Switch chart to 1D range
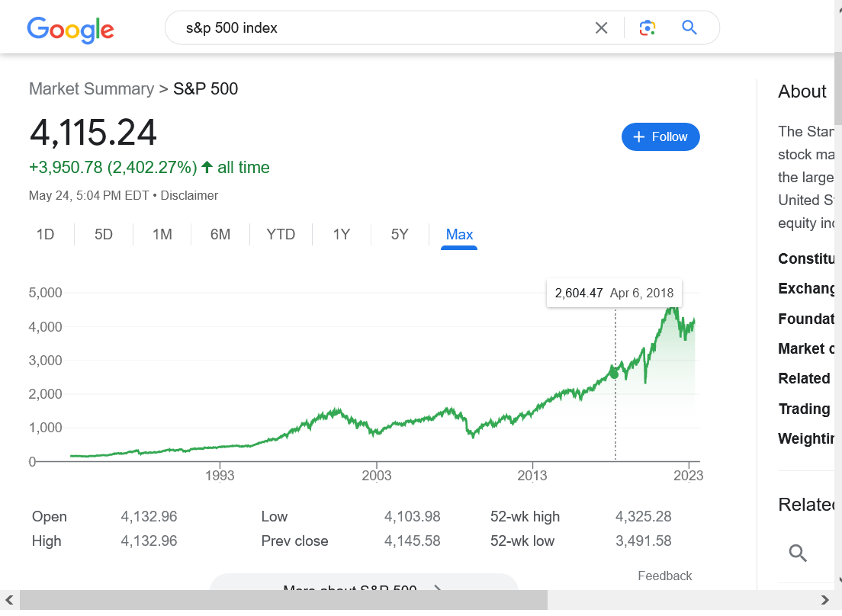 (46, 234)
